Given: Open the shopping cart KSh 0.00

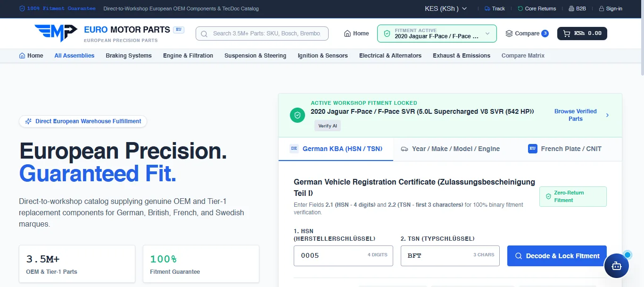Looking at the screenshot, I should pyautogui.click(x=582, y=34).
